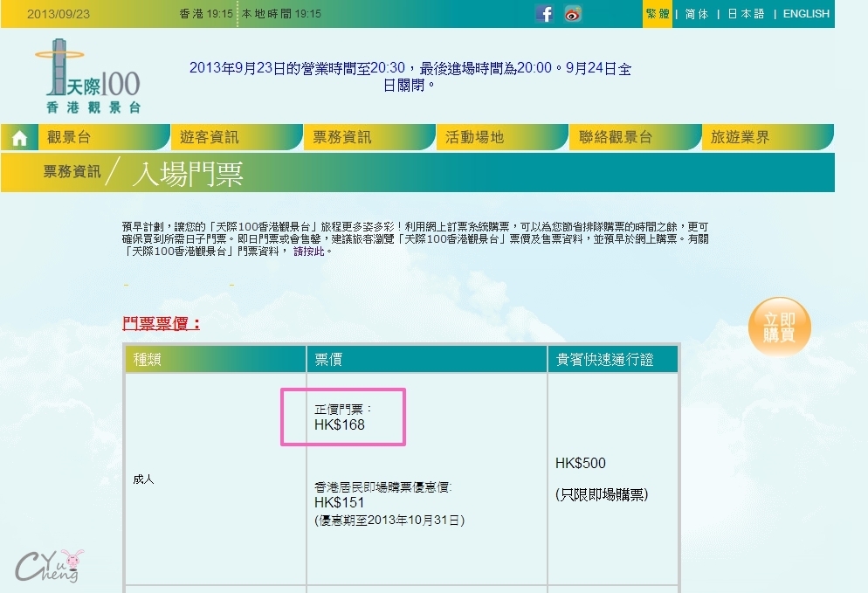Open the 觀景台 menu
The width and height of the screenshot is (868, 593).
pyautogui.click(x=70, y=137)
